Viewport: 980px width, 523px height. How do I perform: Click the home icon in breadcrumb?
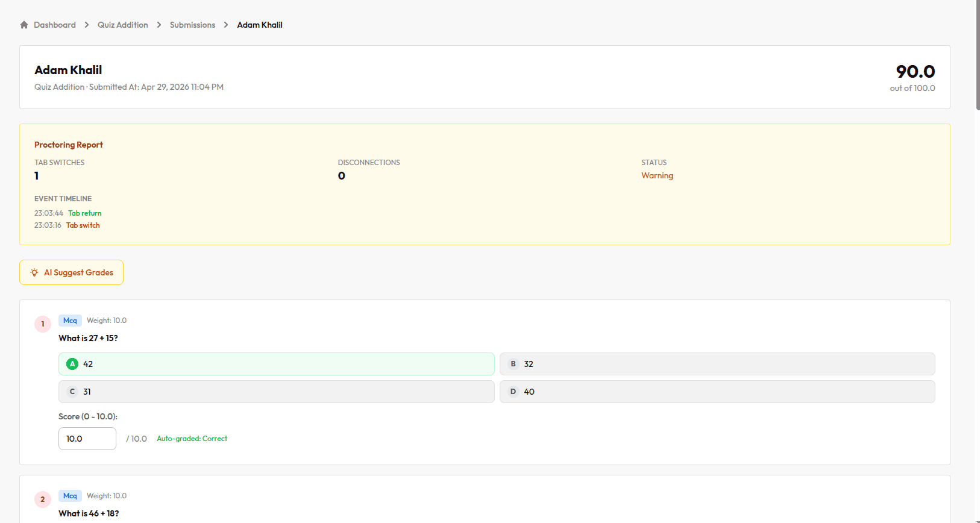tap(24, 25)
